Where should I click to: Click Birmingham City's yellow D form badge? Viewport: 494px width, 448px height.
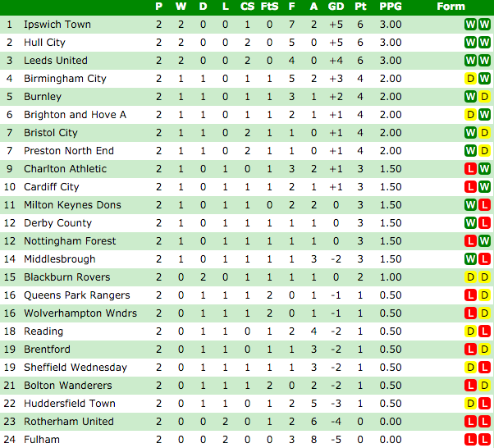click(x=470, y=79)
